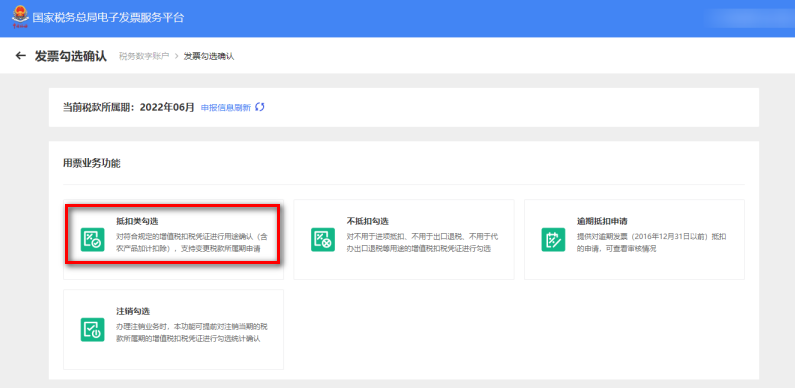Click the refresh icon next to 申报信息刷新
Viewport: 795px width, 388px height.
pos(260,107)
